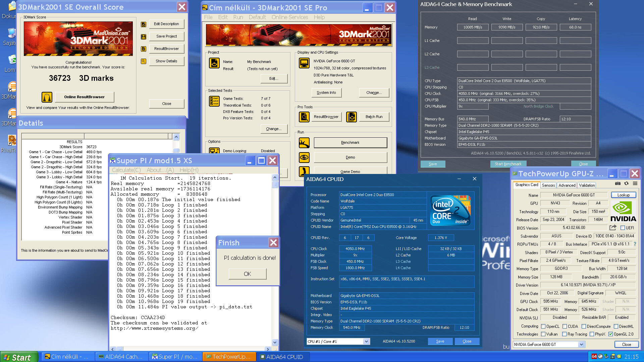Open the Online Services menu

point(290,17)
